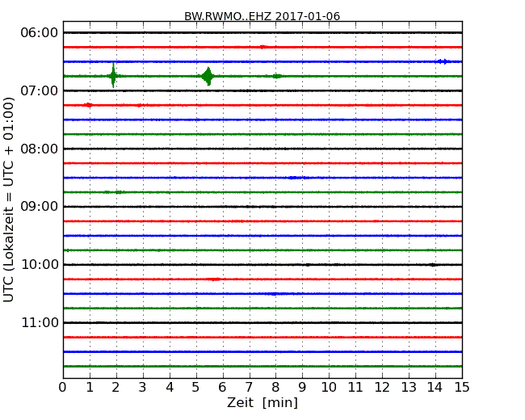525x420 pixels.
Task: Click the 'UTC (Lokalzeit = UTC + 01:00)' axis label
Action: click(x=9, y=199)
